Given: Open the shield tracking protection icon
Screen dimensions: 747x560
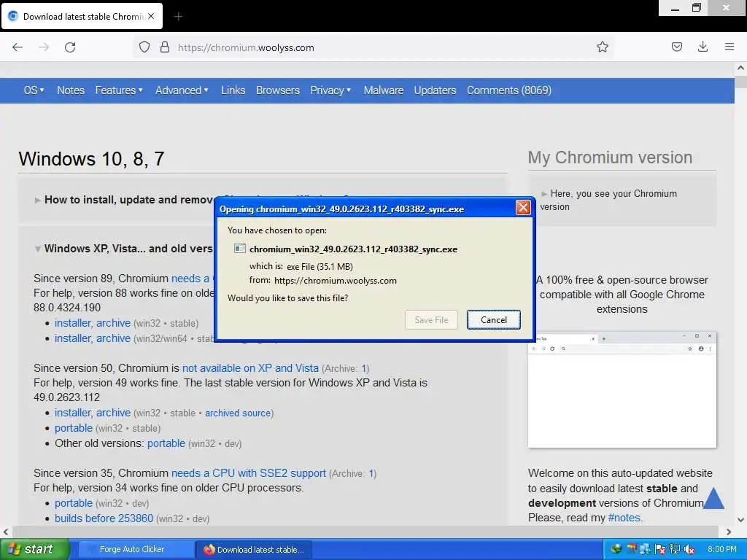Looking at the screenshot, I should point(144,47).
